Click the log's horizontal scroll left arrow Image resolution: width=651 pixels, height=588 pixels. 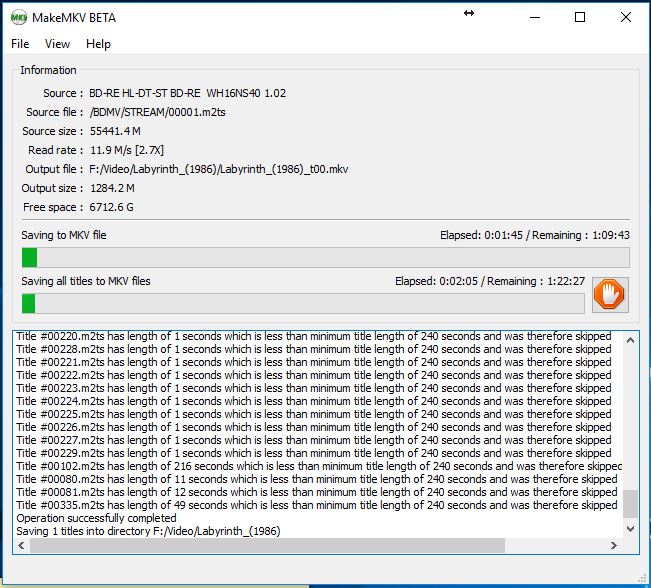pos(22,545)
